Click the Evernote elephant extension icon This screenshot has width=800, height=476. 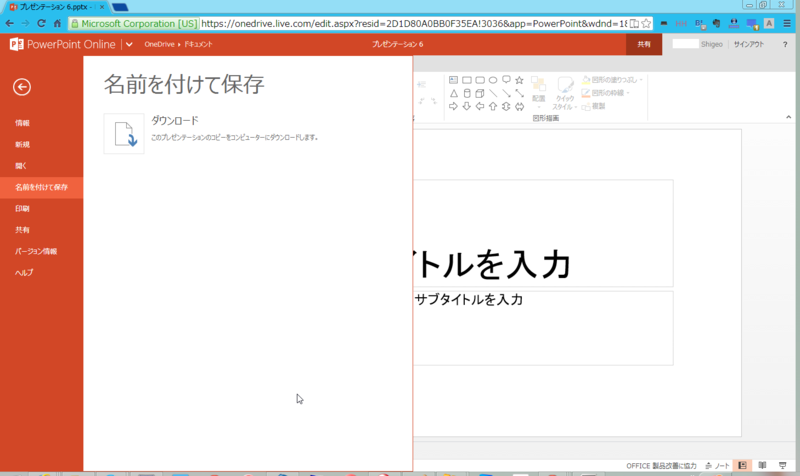point(717,23)
